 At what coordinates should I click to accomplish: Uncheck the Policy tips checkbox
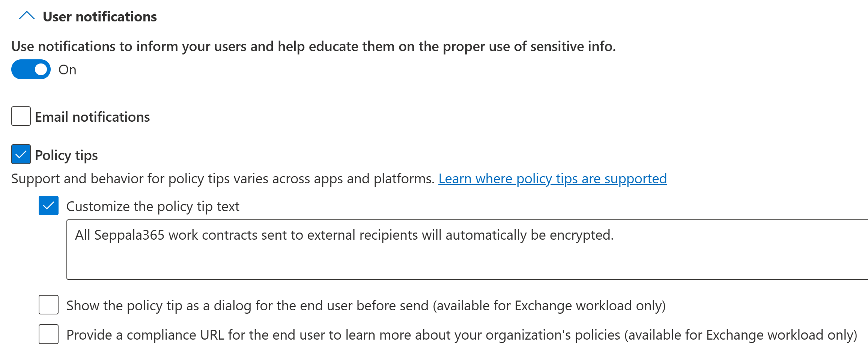click(21, 154)
